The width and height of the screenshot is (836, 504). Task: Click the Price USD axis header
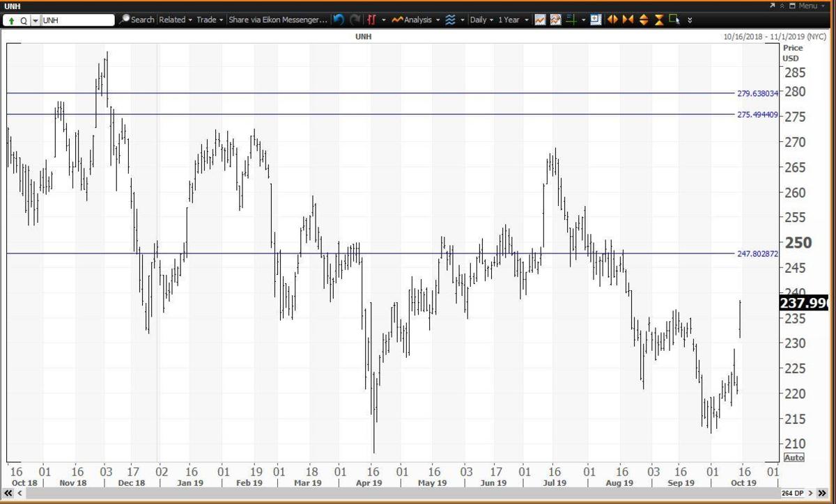point(793,53)
